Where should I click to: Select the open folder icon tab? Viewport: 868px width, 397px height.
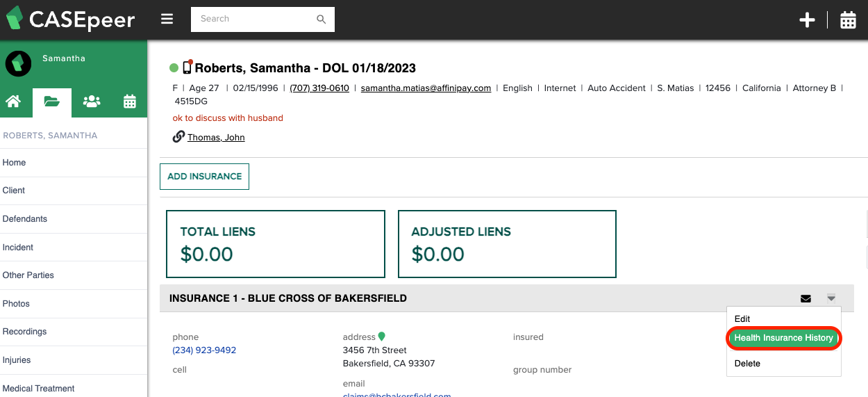coord(51,102)
